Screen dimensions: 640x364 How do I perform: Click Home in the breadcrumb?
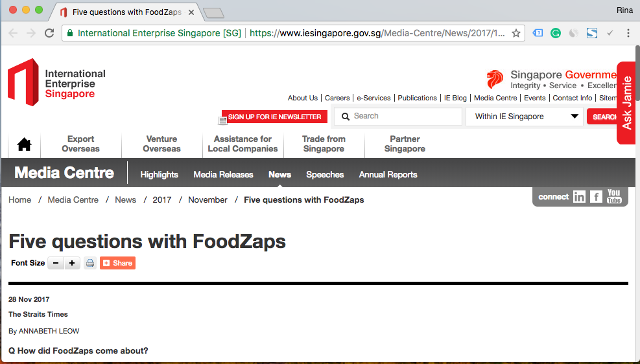point(20,199)
